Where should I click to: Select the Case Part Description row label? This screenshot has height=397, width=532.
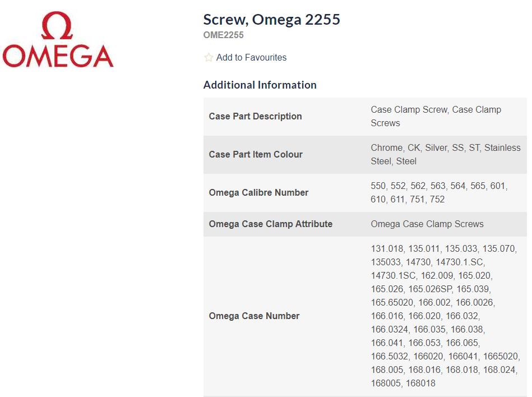tap(255, 116)
